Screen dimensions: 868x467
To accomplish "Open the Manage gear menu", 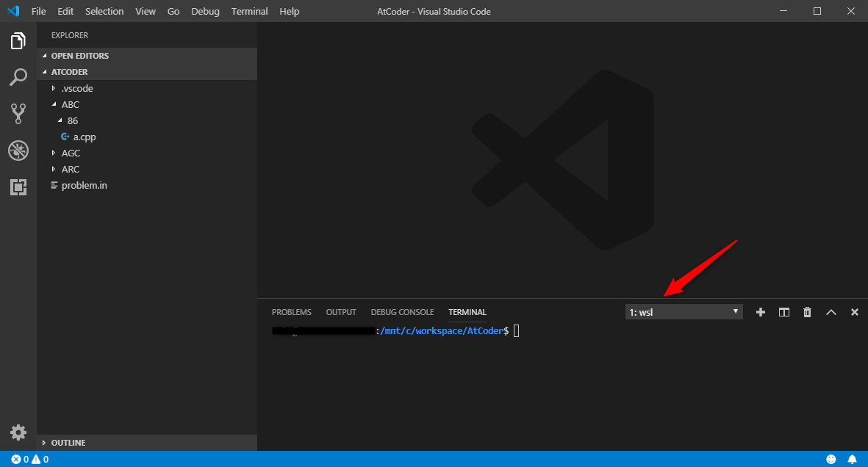I will point(18,432).
